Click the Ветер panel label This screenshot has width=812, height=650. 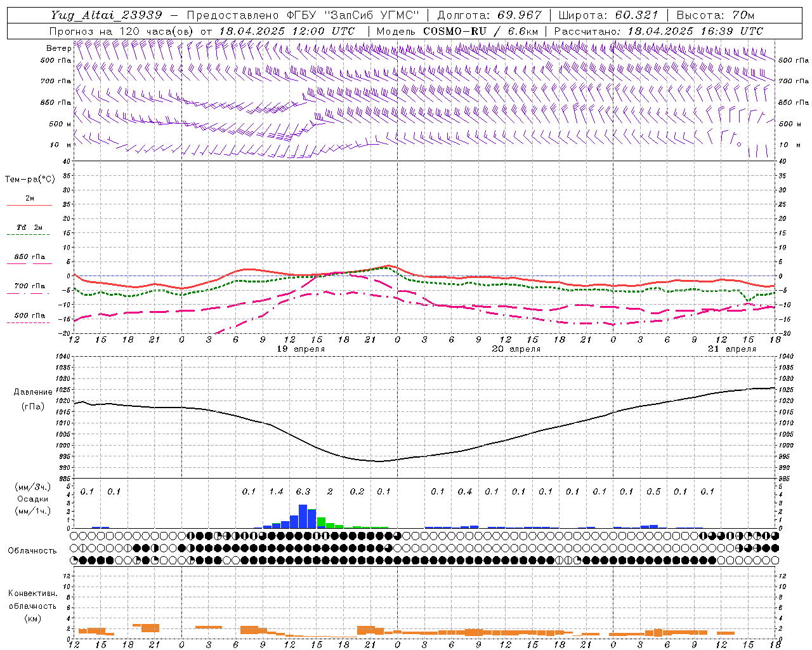tap(58, 48)
